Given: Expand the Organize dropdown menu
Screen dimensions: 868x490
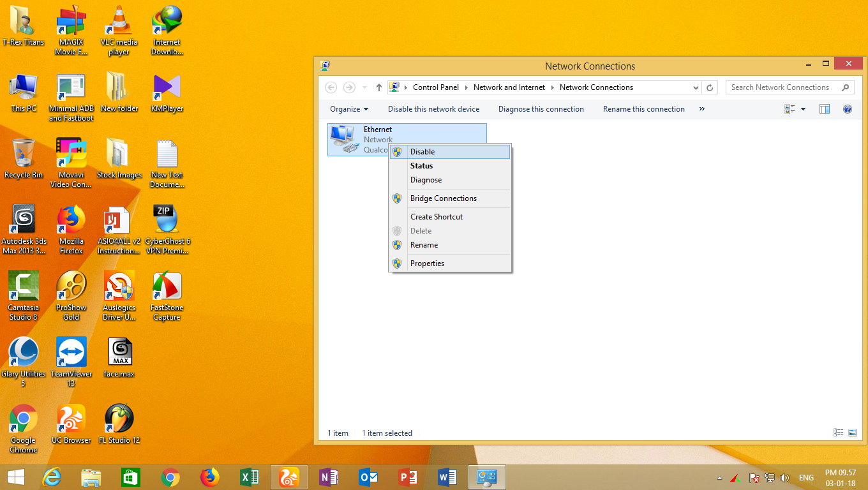Looking at the screenshot, I should [349, 109].
